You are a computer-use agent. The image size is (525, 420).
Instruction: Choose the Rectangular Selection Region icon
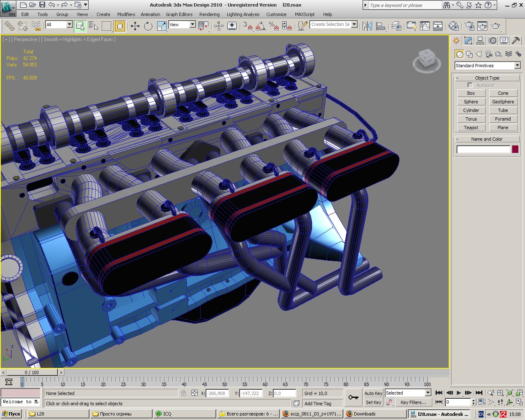107,26
